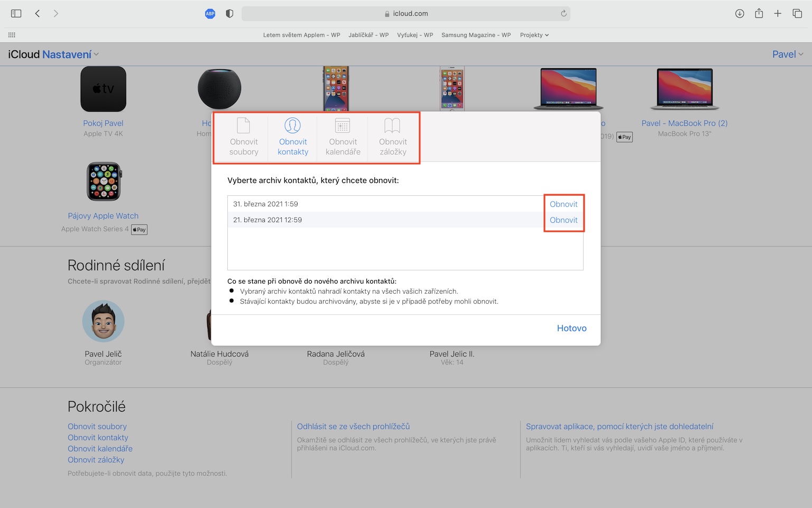Open the Pájovy Apple Watch link

click(103, 216)
